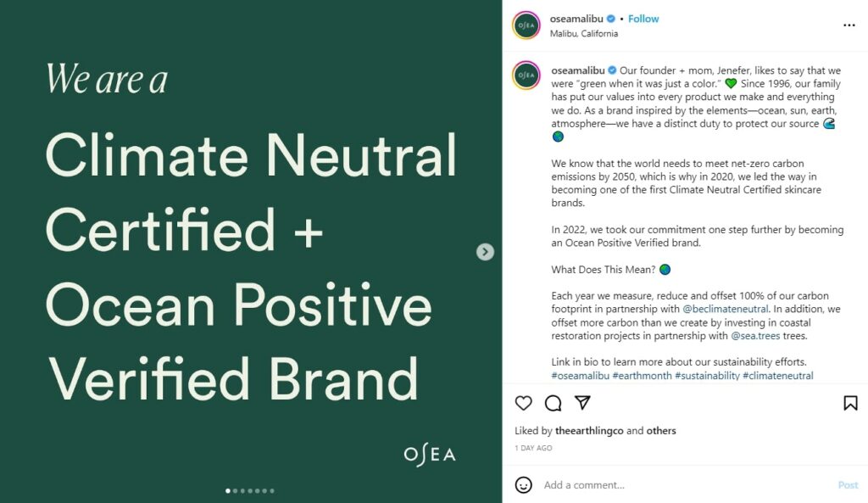
Task: Follow the oseamalibu account
Action: [643, 19]
